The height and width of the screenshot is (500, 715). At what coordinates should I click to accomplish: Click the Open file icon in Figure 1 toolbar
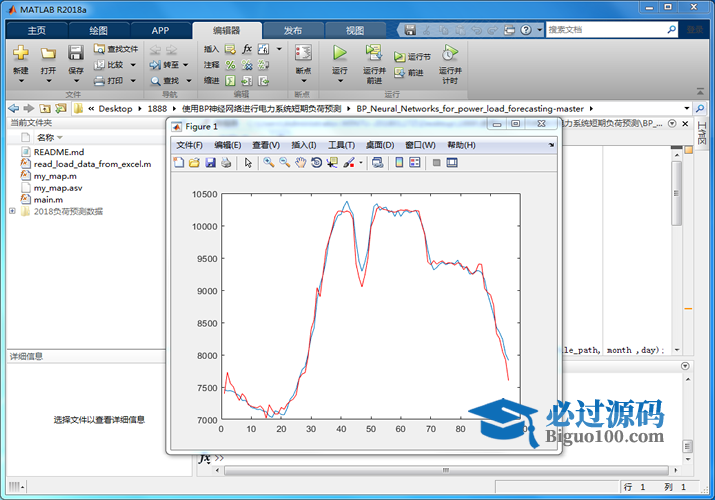[x=194, y=163]
